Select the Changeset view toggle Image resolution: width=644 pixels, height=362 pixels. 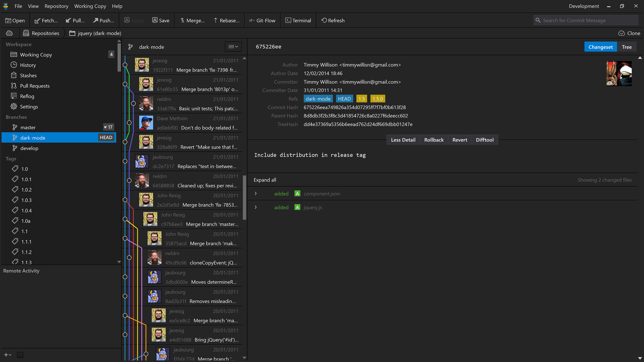(x=600, y=47)
